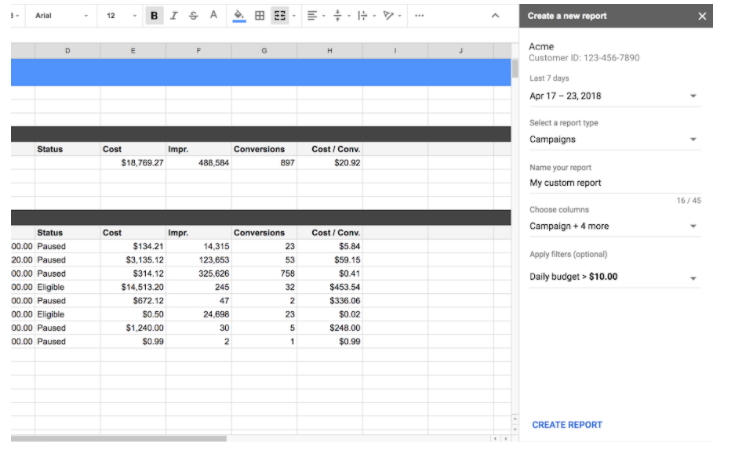Click the merge cells icon

[x=280, y=16]
